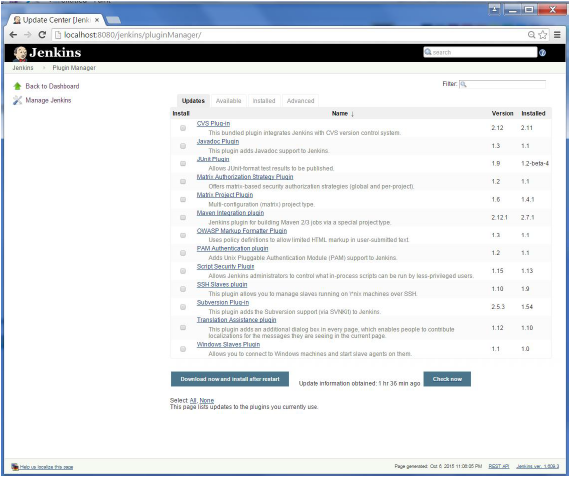The width and height of the screenshot is (571, 477).
Task: Click the bookmark star icon in address bar
Action: pos(543,35)
